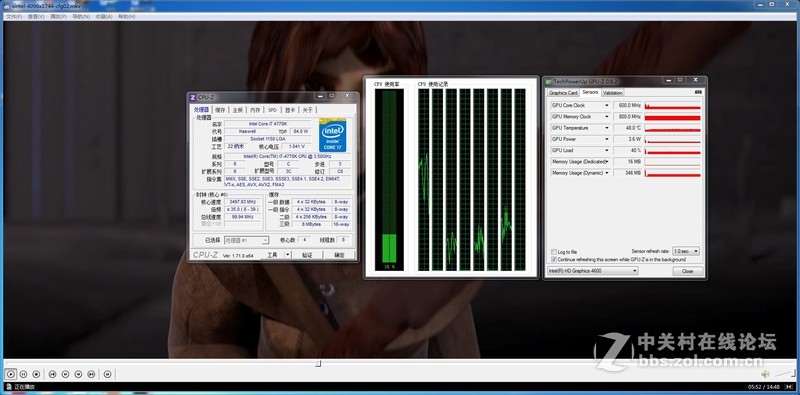Open the 文件(F) menu in the player
The height and width of the screenshot is (395, 800).
[14, 16]
